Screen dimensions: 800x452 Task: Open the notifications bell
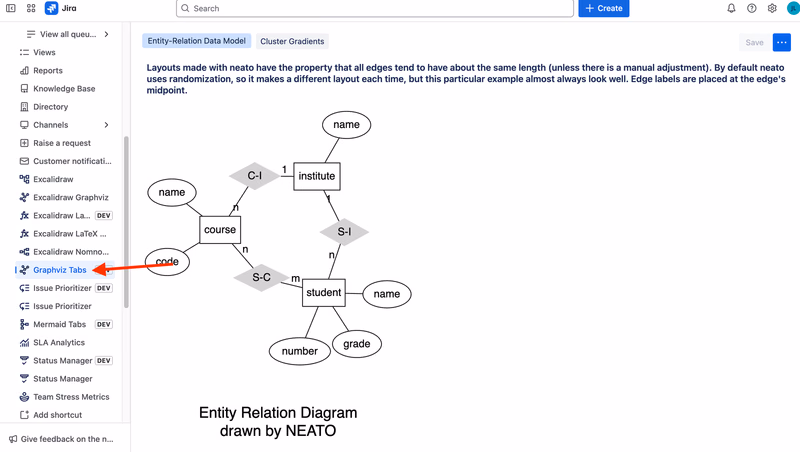click(731, 8)
